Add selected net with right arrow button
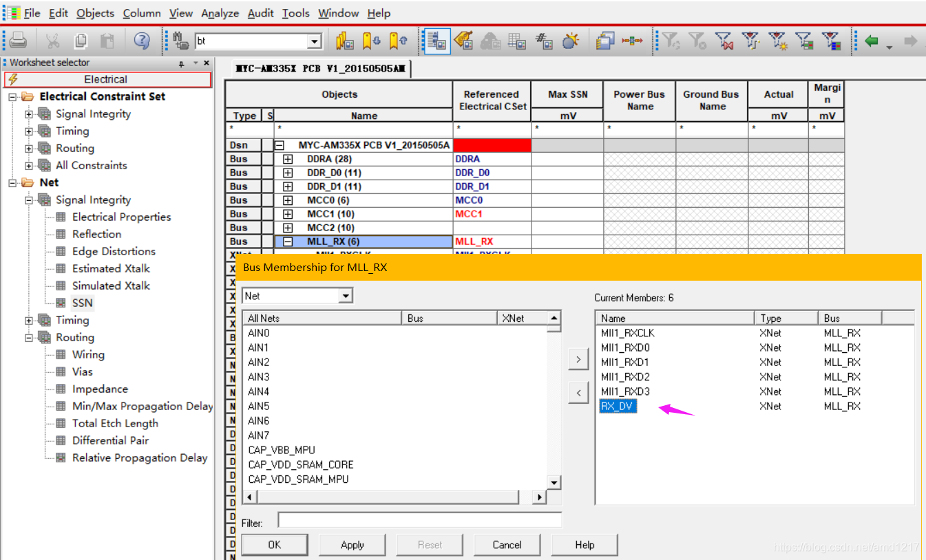The height and width of the screenshot is (560, 926). point(578,359)
